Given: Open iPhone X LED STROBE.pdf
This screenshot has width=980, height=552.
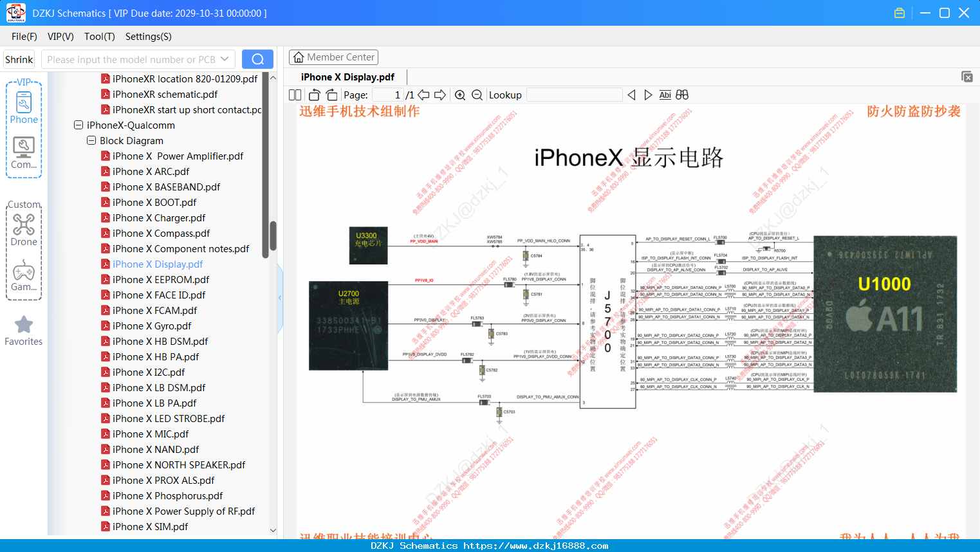Looking at the screenshot, I should [169, 418].
